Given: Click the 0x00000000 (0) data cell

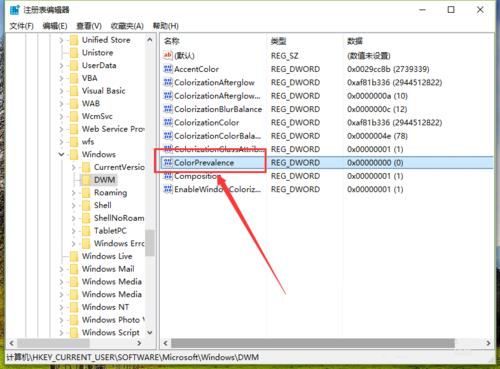Looking at the screenshot, I should point(375,163).
